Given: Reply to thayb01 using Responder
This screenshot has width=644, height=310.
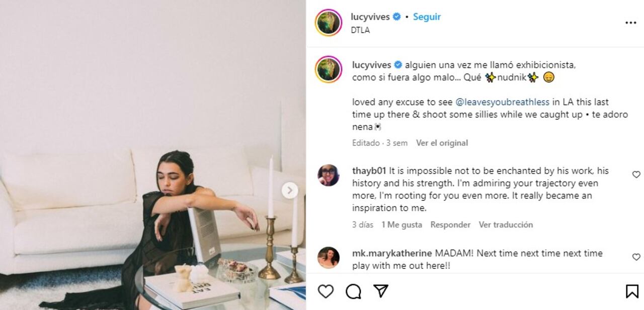Looking at the screenshot, I should pyautogui.click(x=450, y=225).
